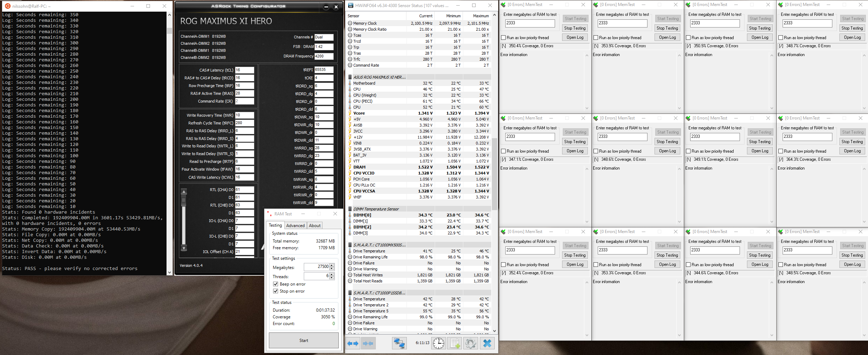This screenshot has width=868, height=355.
Task: Click the thermometer icon beside DIMM[0]
Action: (350, 215)
